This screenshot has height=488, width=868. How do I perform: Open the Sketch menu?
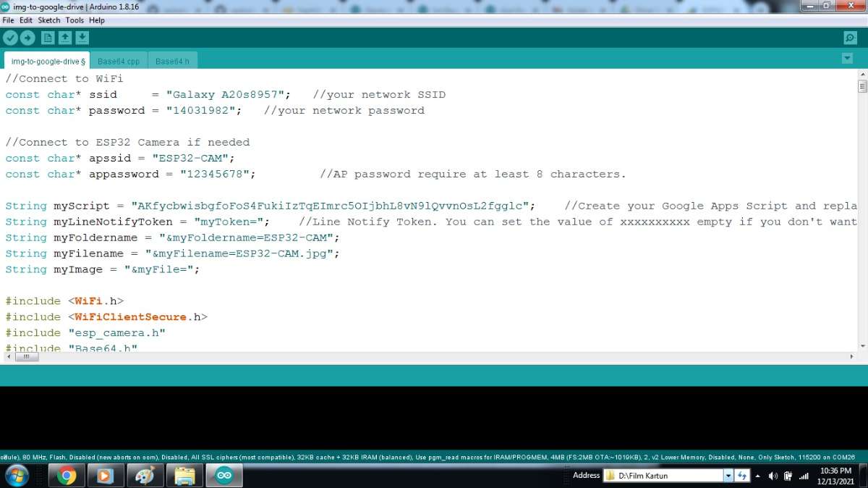(x=49, y=20)
